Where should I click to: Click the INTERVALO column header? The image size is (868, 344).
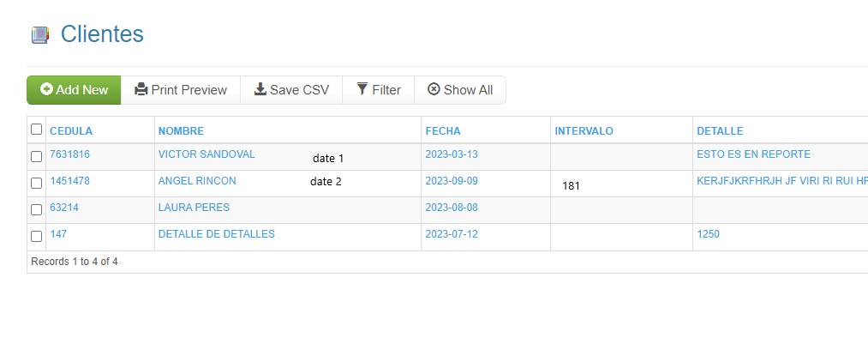click(x=584, y=131)
